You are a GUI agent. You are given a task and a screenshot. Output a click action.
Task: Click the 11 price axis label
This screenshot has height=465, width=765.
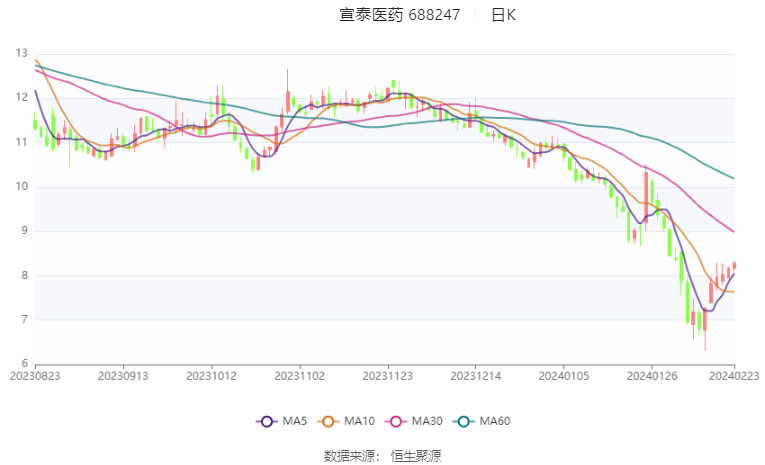21,142
